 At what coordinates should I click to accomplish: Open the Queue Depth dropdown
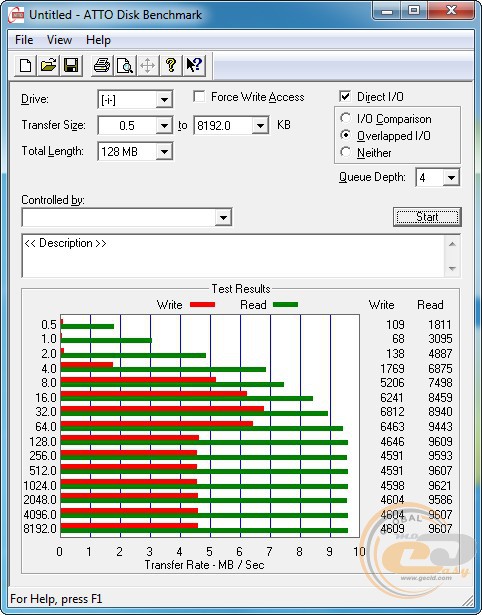coord(451,178)
